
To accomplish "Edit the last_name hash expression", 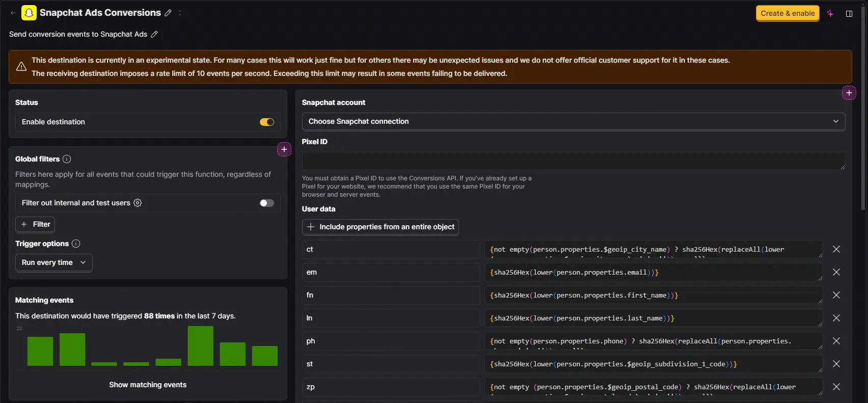I will click(x=654, y=318).
